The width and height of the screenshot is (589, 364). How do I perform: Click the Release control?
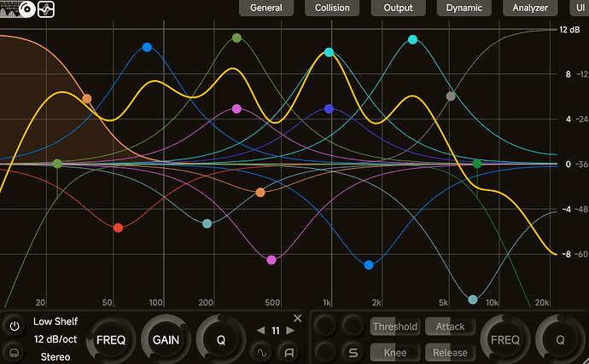coord(450,353)
